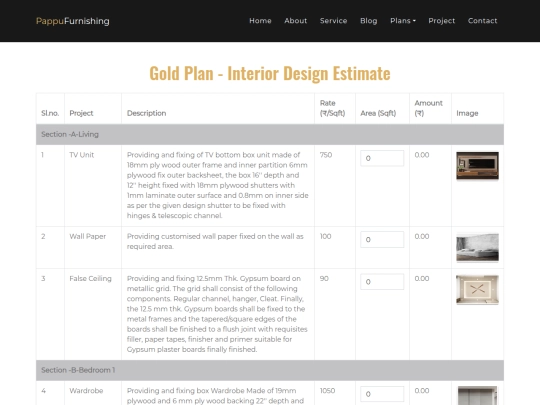The height and width of the screenshot is (405, 540).
Task: Open the TV Unit thumbnail image
Action: click(477, 166)
